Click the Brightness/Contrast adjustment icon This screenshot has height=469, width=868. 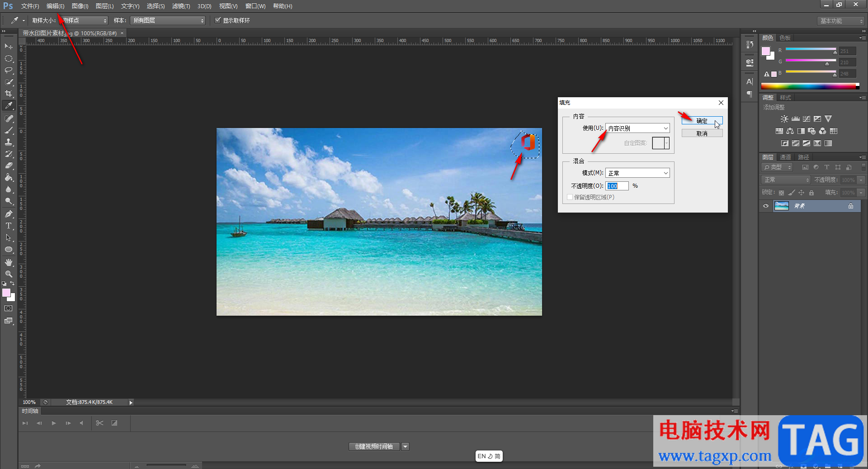pos(784,119)
